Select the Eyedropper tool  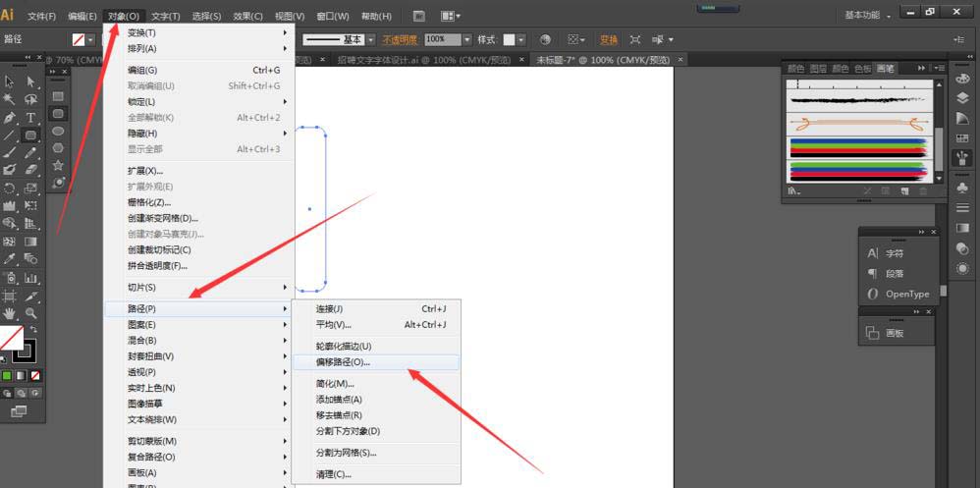point(10,258)
